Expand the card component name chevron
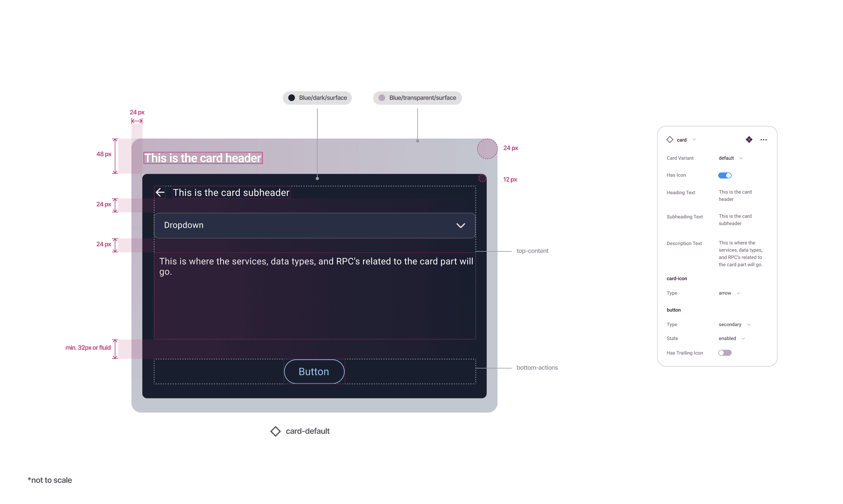Screen dimensions: 843x504 click(694, 139)
